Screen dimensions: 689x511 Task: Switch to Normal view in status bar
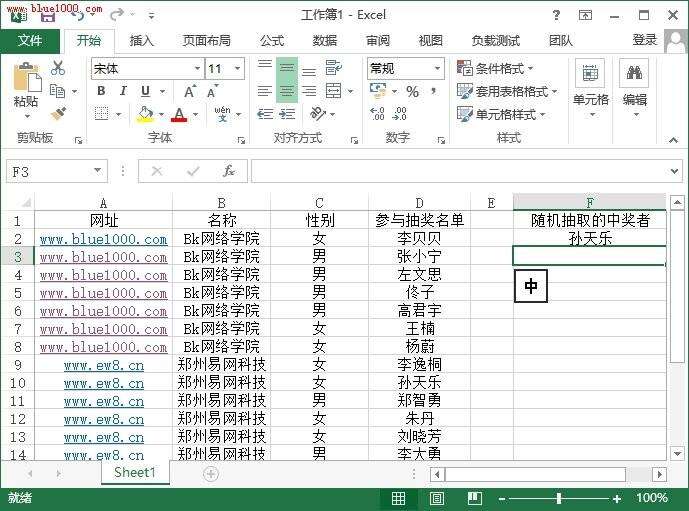tap(399, 498)
